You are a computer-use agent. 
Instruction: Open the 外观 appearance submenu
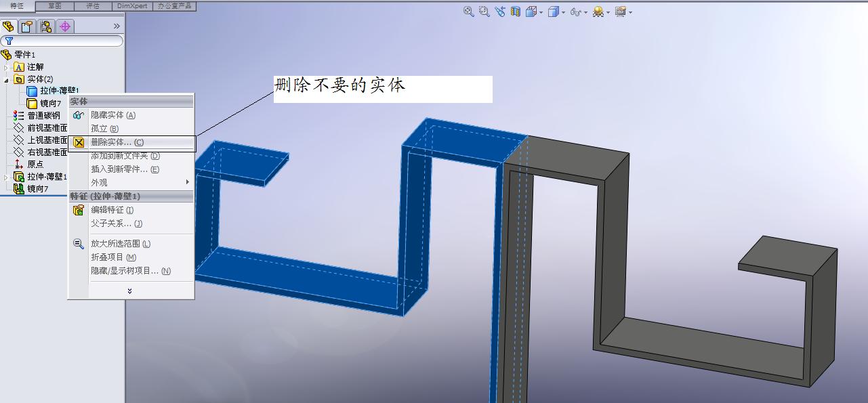131,183
